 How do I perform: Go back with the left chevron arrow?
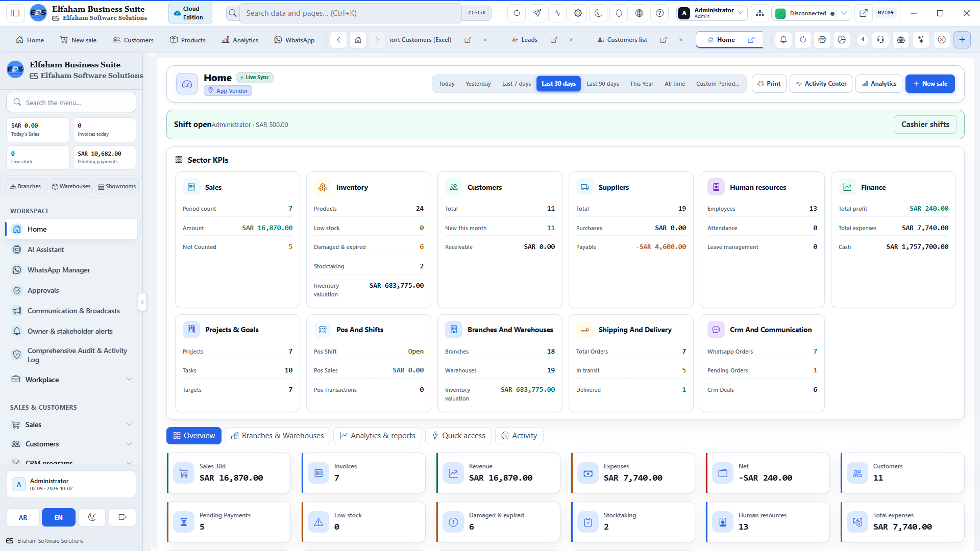338,40
